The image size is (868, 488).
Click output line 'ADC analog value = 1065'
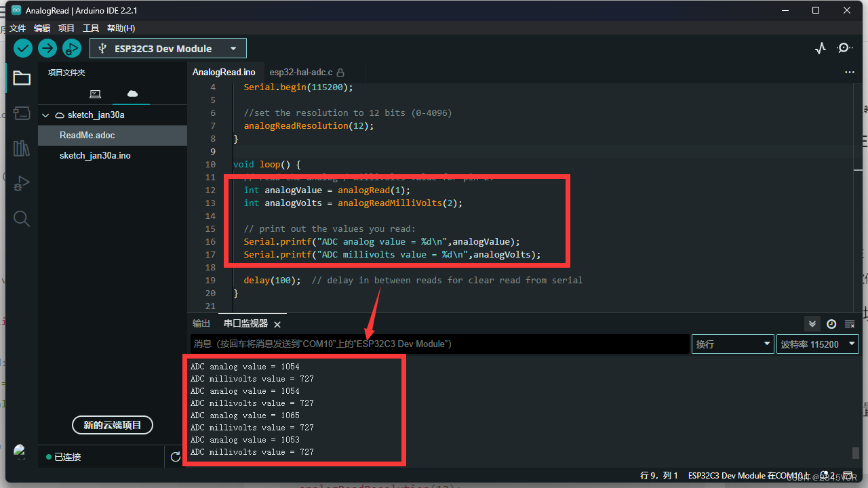click(x=245, y=415)
